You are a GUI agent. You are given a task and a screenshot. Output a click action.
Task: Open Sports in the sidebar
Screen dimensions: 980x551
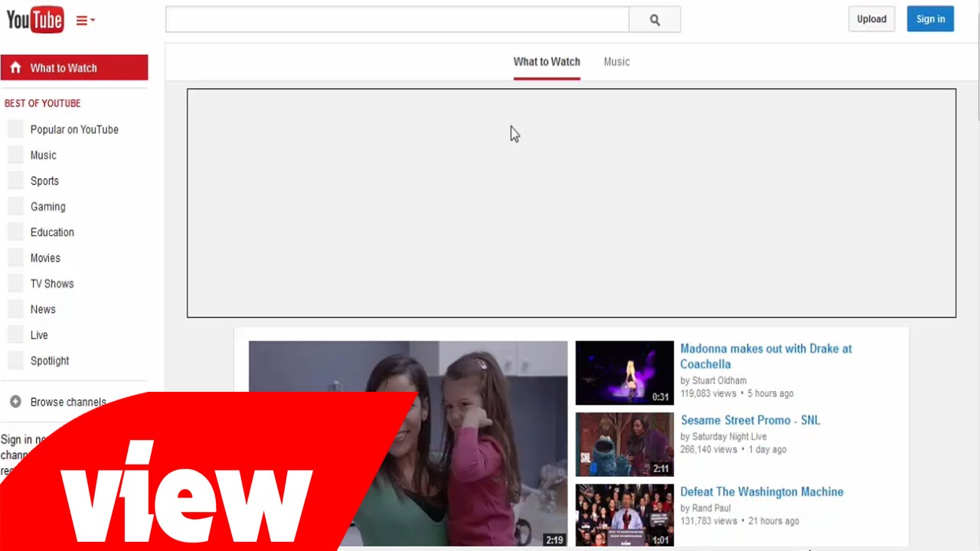pos(44,181)
